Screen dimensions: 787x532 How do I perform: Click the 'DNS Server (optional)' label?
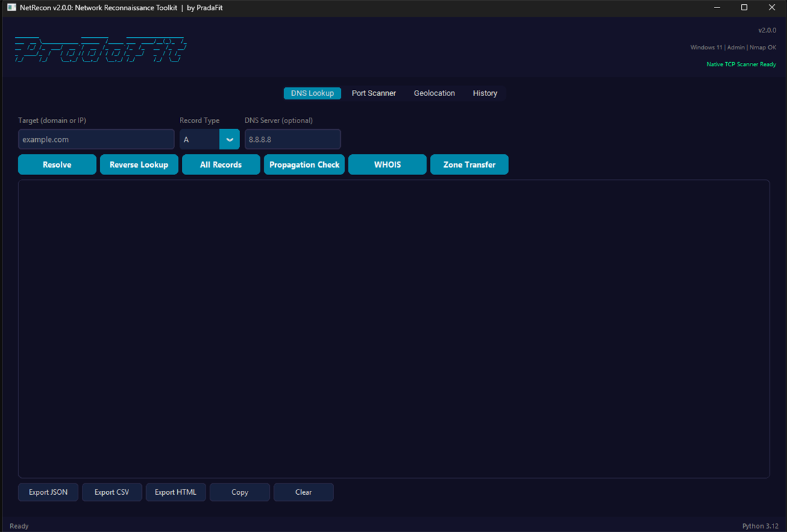tap(279, 120)
